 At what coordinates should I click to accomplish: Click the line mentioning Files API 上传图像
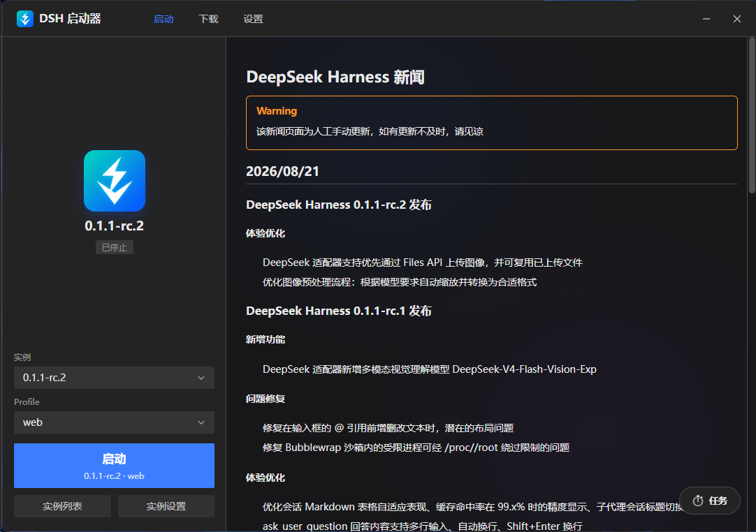[x=422, y=263]
